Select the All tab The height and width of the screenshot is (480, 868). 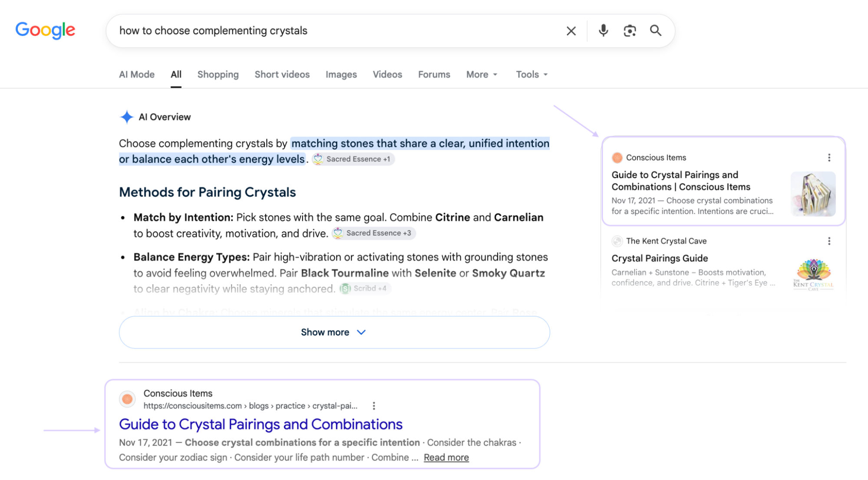click(176, 75)
